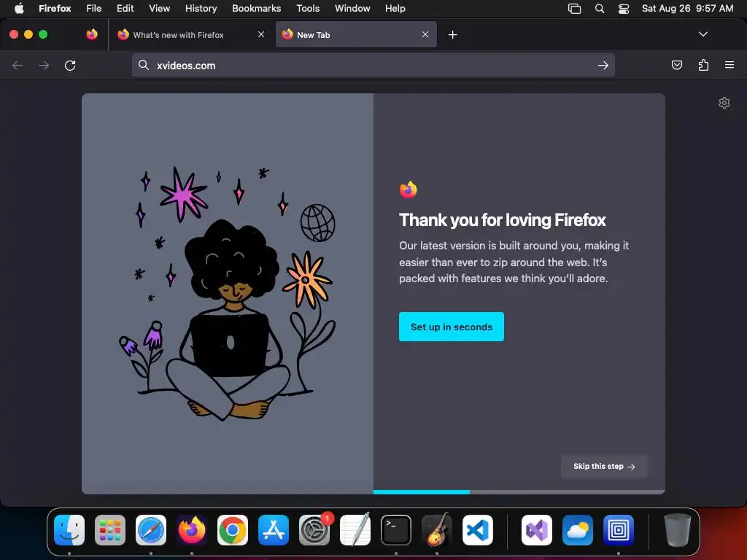This screenshot has width=747, height=560.
Task: Launch Safari from the Dock
Action: pyautogui.click(x=151, y=529)
